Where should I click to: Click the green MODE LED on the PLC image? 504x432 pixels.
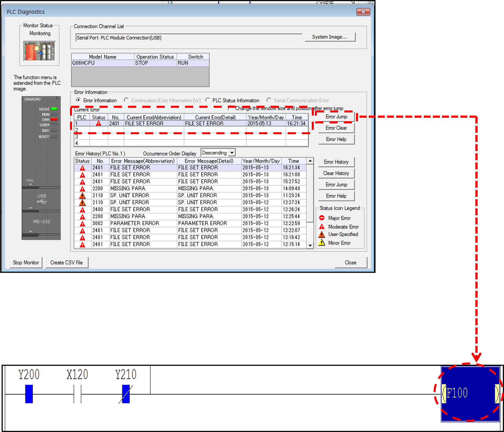54,109
